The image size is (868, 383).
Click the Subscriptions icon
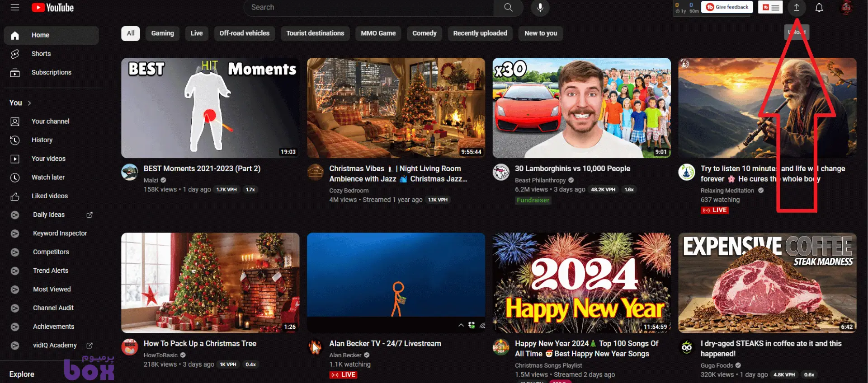click(x=15, y=72)
